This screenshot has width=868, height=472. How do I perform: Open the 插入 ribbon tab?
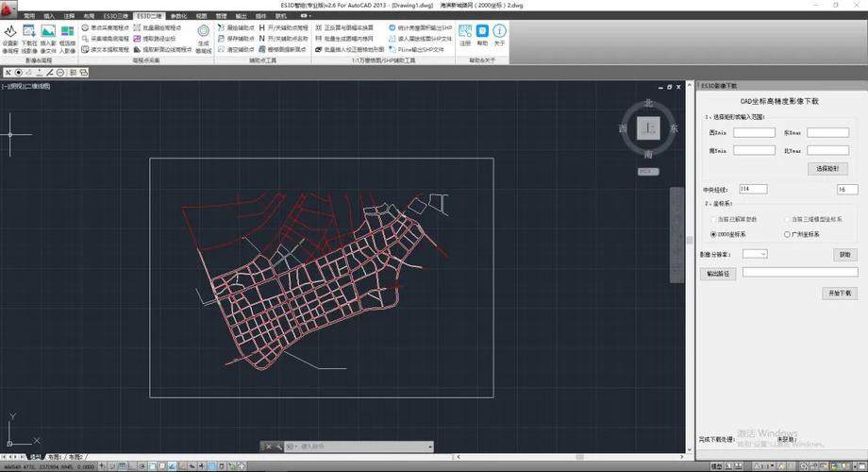pyautogui.click(x=49, y=16)
